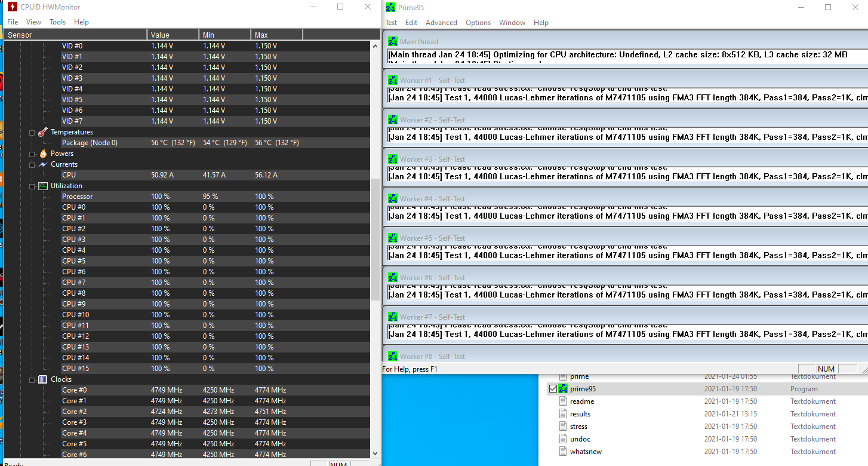The width and height of the screenshot is (868, 466).
Task: Click the graph icon beside Utilization
Action: 43,186
